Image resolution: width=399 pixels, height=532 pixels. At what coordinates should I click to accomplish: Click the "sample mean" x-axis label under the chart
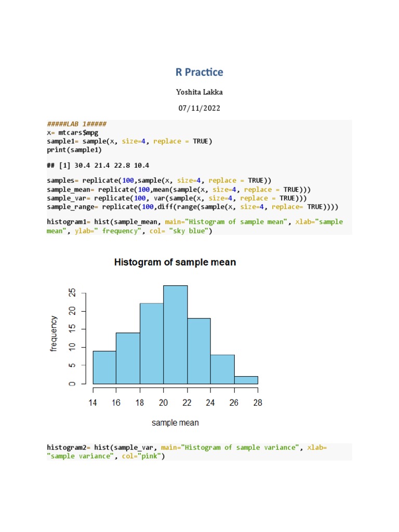(175, 423)
